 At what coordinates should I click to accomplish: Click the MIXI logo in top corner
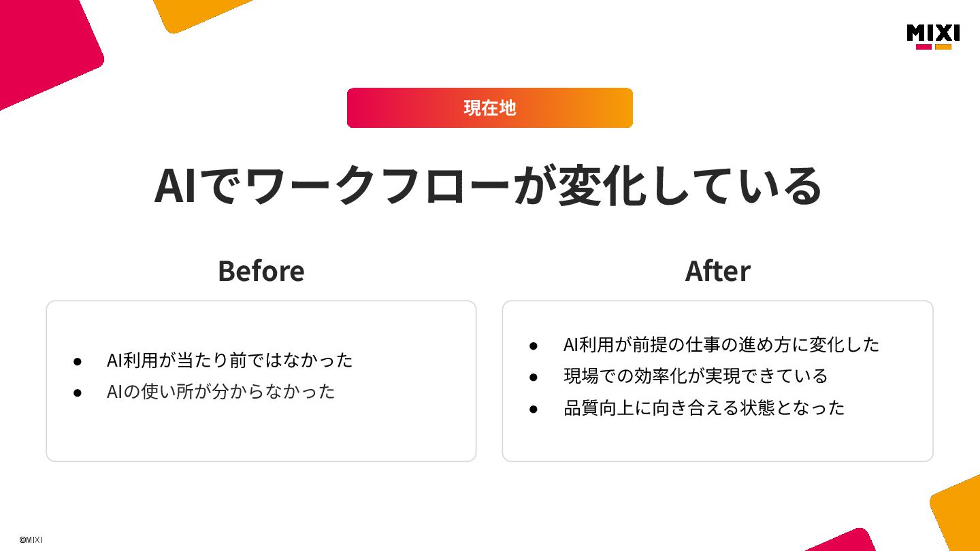tap(933, 37)
